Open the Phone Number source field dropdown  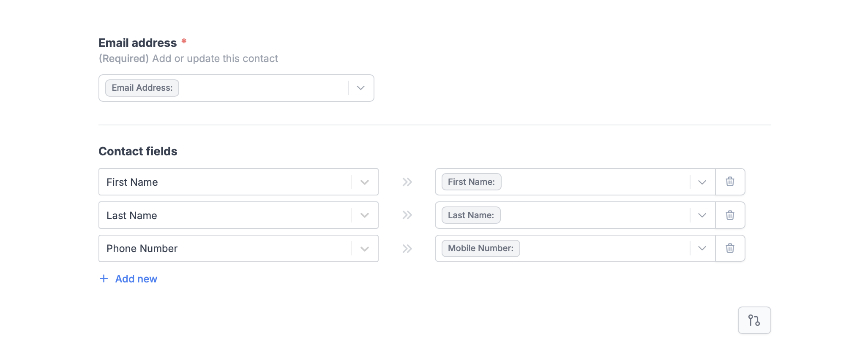364,248
